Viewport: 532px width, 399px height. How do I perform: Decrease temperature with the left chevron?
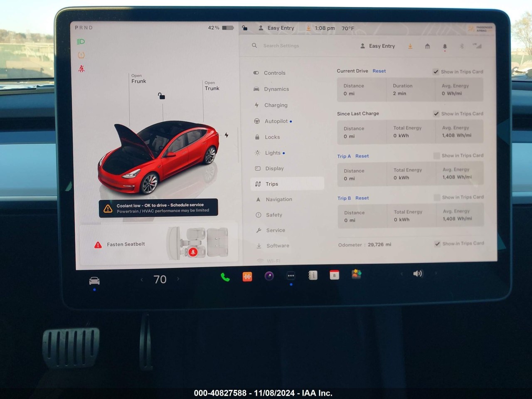(142, 280)
